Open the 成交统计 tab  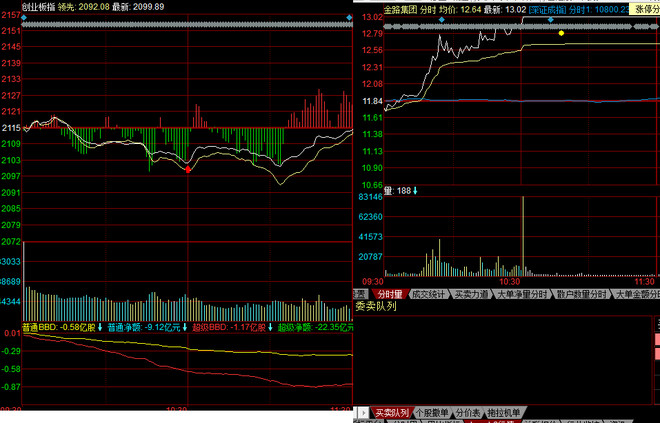tap(426, 294)
